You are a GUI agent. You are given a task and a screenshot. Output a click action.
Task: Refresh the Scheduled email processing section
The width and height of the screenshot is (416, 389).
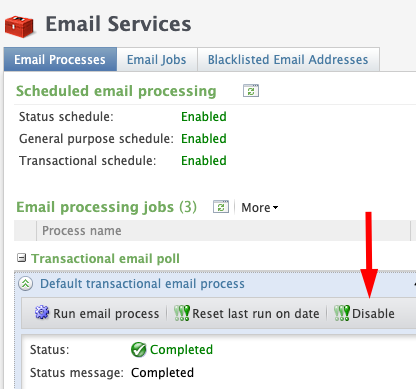point(251,91)
